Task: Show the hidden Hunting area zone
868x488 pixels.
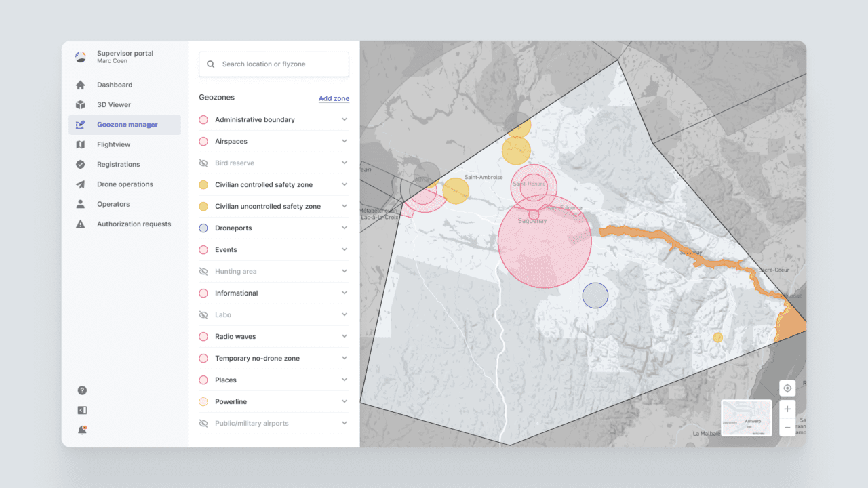Action: click(203, 272)
